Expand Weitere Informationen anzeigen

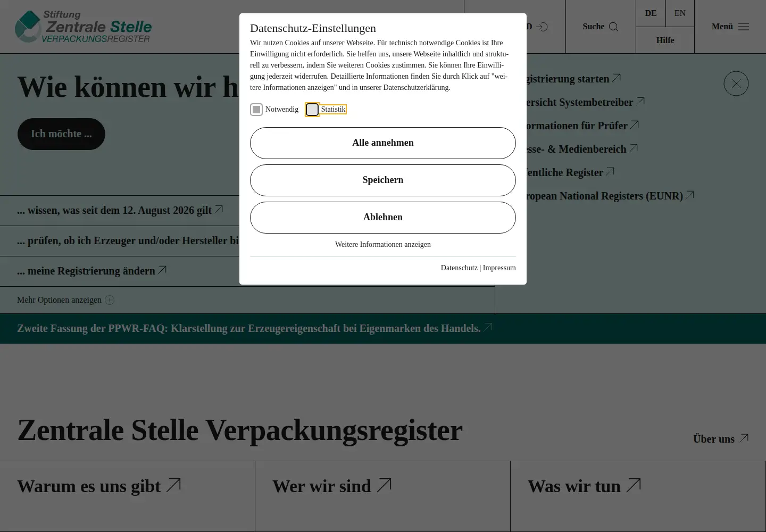(383, 245)
